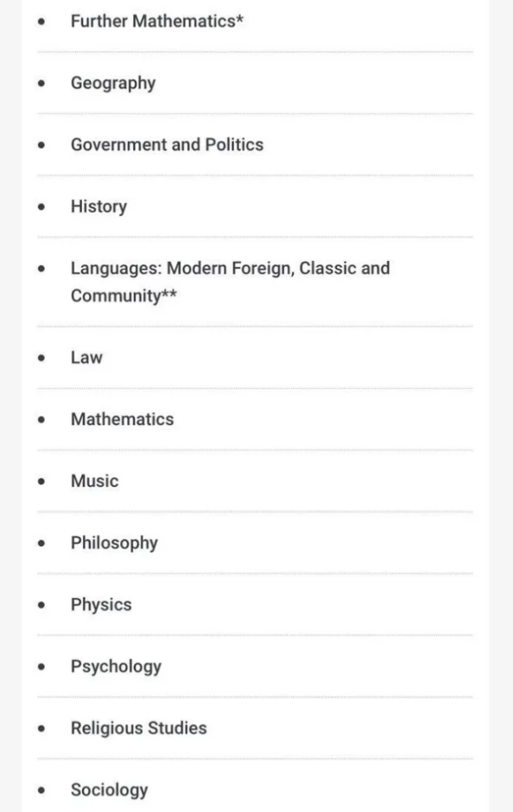Select Government and Politics text

[x=168, y=144]
